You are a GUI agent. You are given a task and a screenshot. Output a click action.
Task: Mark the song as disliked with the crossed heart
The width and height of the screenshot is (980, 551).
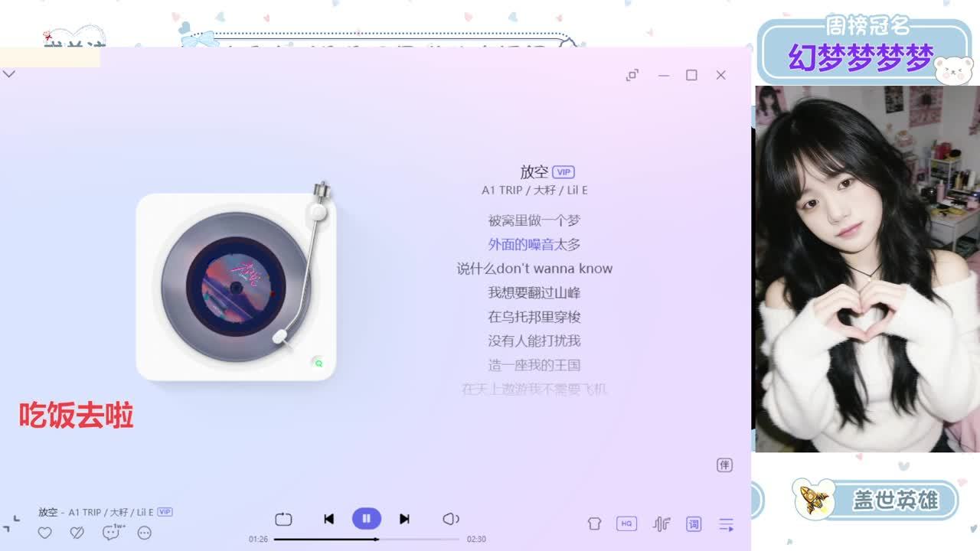tap(77, 533)
